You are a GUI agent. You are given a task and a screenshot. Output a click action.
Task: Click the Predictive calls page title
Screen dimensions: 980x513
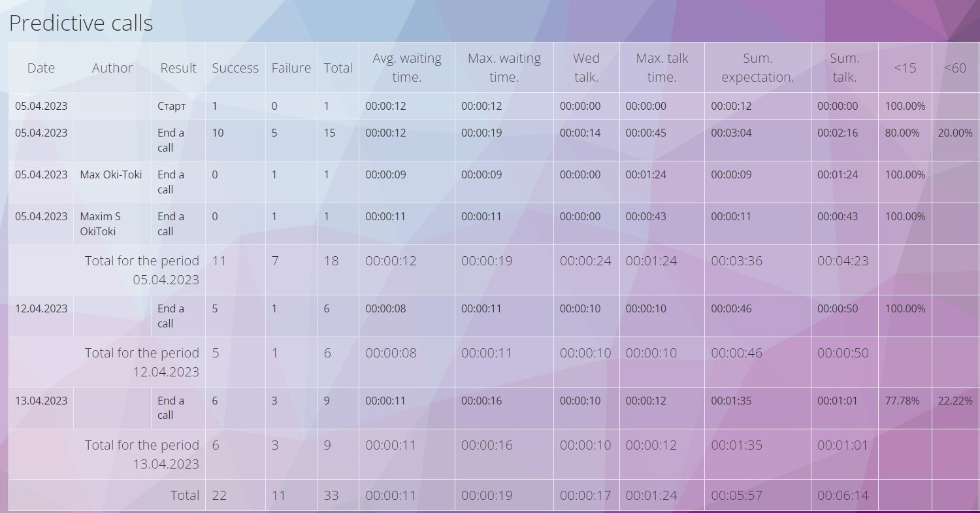tap(81, 23)
